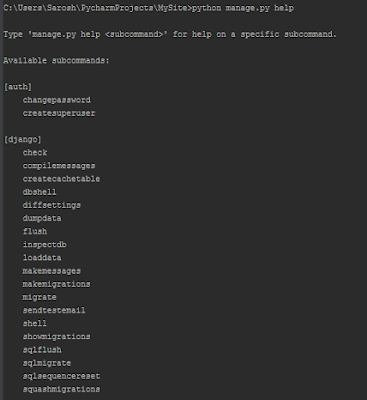This screenshot has height=400, width=367.
Task: Click the migrate subcommand
Action: pos(40,297)
